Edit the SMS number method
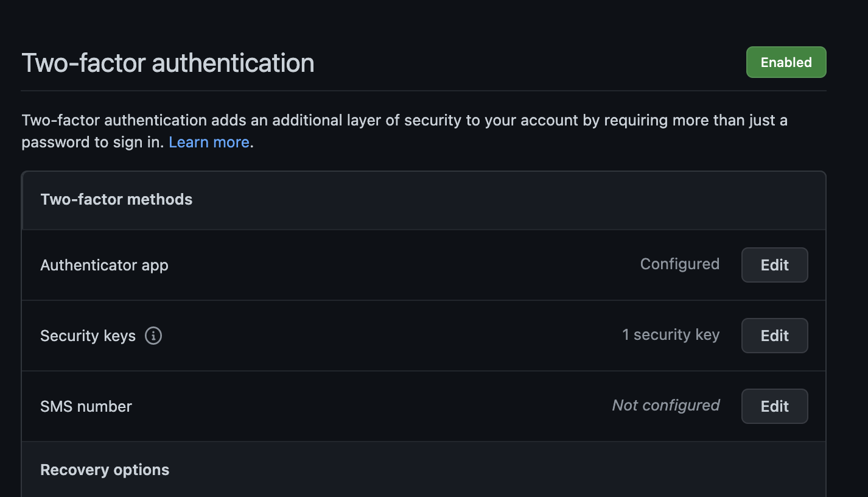The height and width of the screenshot is (497, 868). [774, 406]
